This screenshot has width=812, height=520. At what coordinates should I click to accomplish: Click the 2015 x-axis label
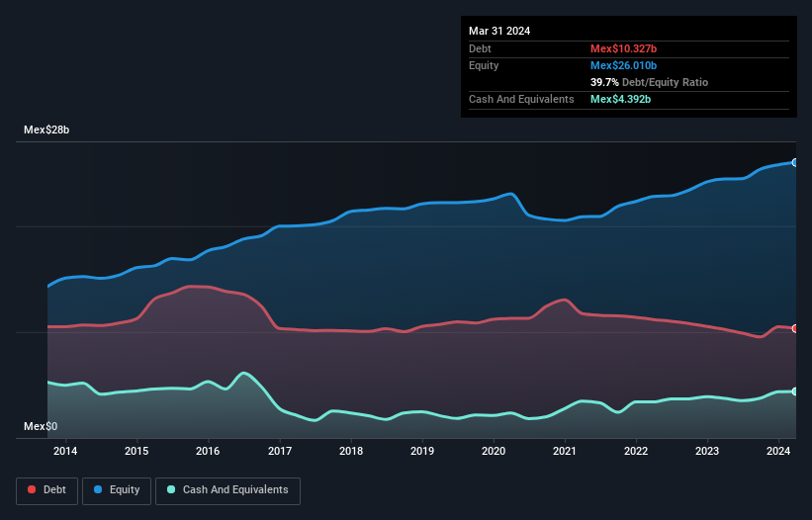(x=136, y=452)
